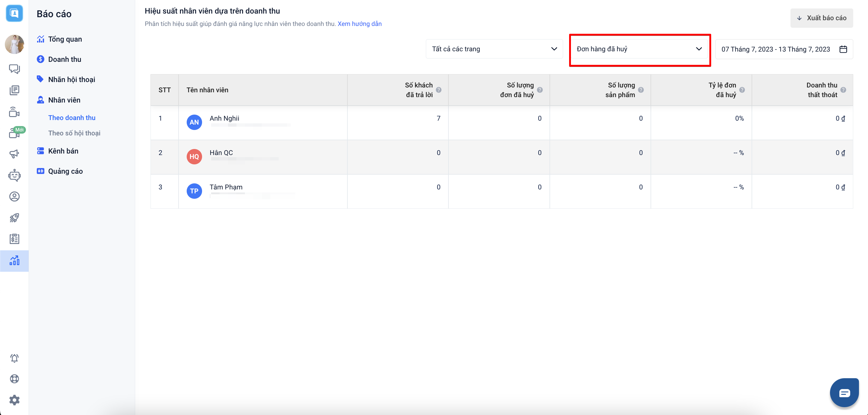Click help icon beside Doanh thu thất thoát

tap(843, 90)
